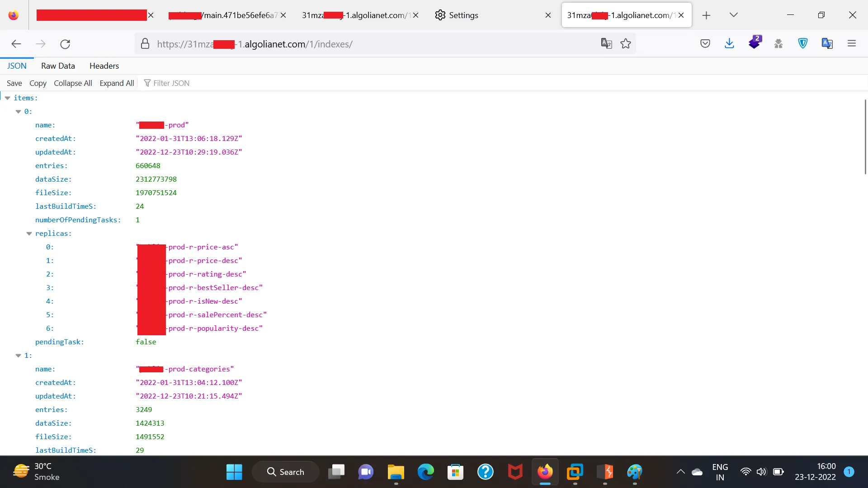Switch to the Raw Data tab
The width and height of the screenshot is (868, 488).
coord(58,66)
